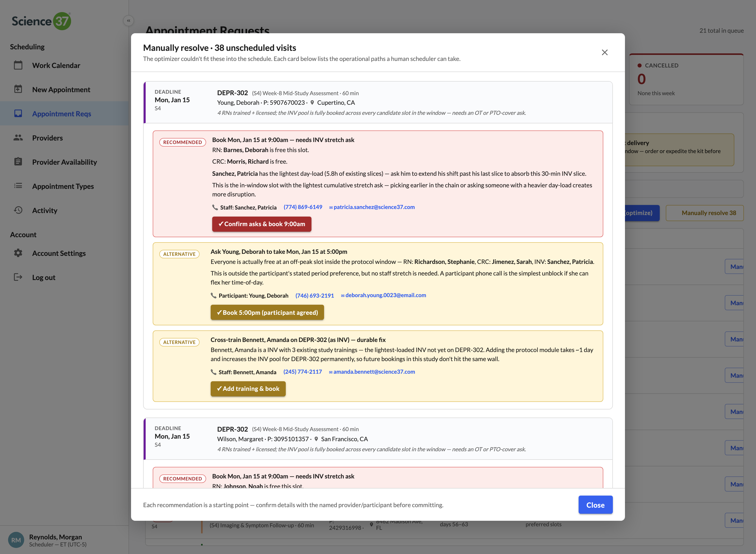The image size is (756, 554).
Task: Open Provider Availability page
Action: pos(65,162)
